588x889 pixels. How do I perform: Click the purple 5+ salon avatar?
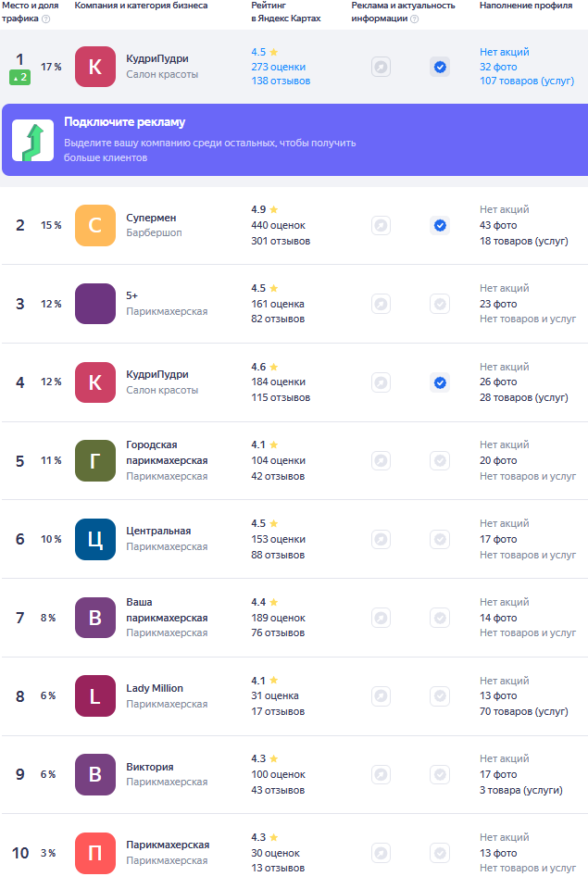(x=95, y=304)
